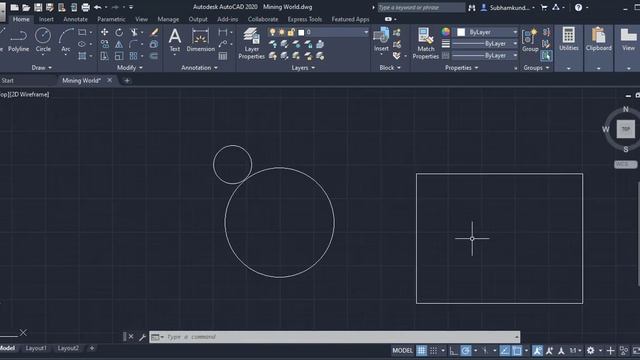Open the Annotate ribbon tab

coord(76,19)
